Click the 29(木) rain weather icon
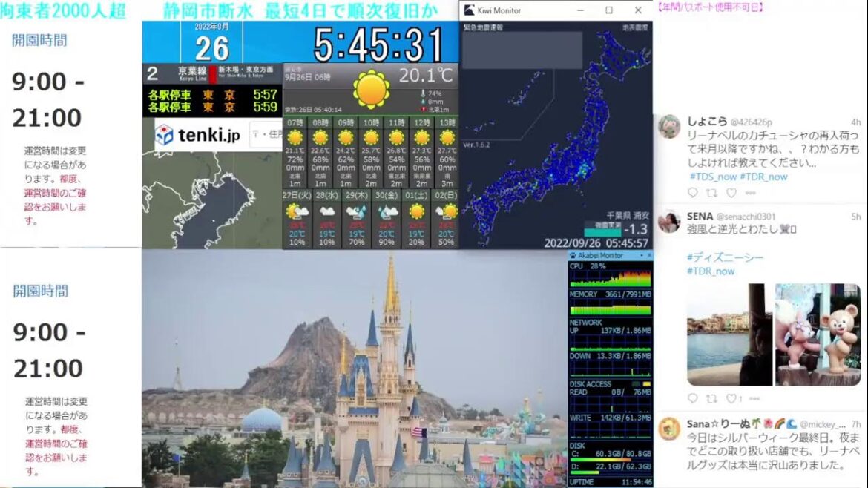Screen dimensions: 868x488 [x=356, y=211]
